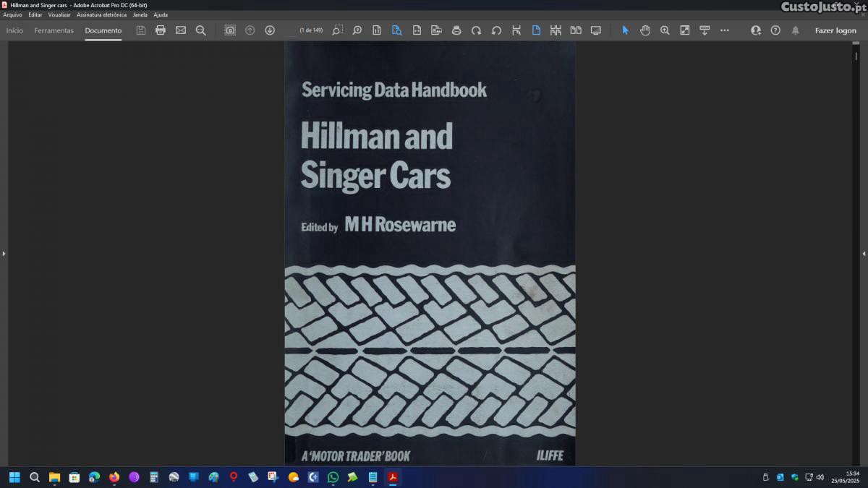This screenshot has height=488, width=868.
Task: Open the three-dots more tools menu
Action: (725, 30)
